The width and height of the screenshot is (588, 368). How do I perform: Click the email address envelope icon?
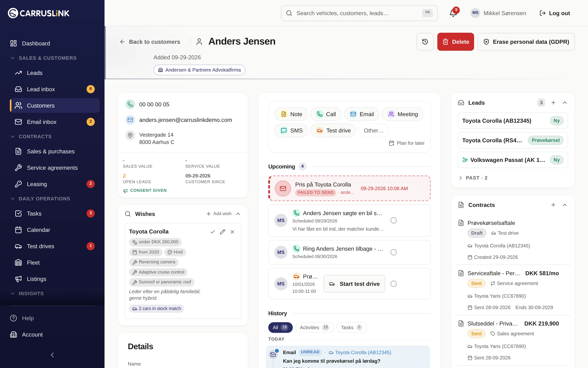point(130,120)
